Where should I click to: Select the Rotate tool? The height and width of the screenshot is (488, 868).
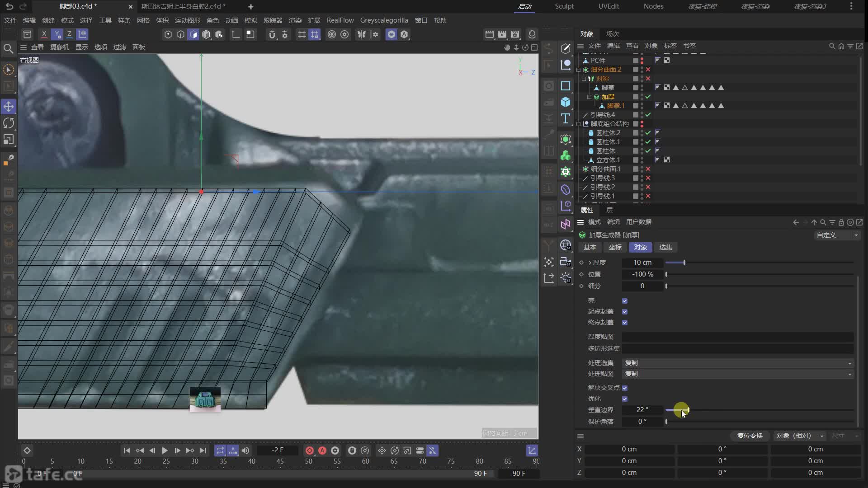pyautogui.click(x=9, y=123)
